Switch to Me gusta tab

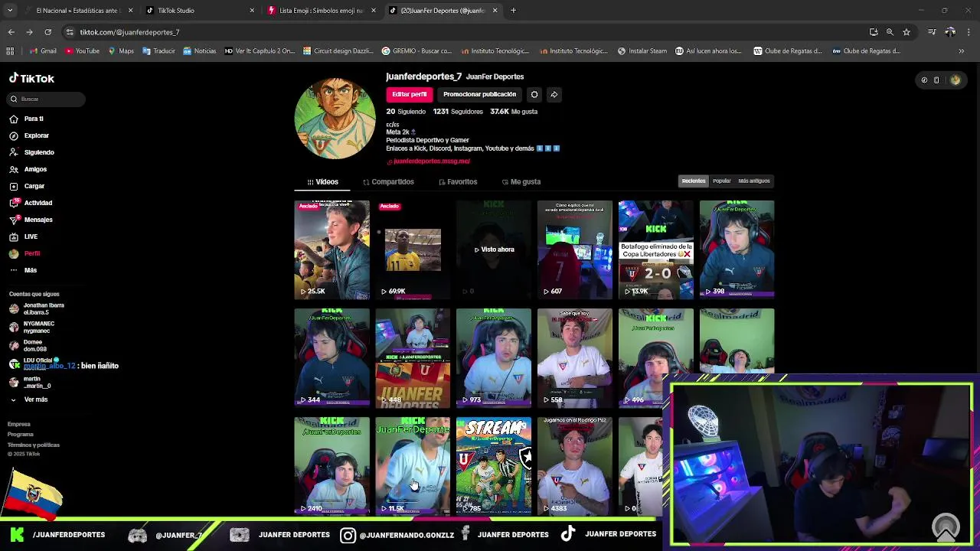click(x=521, y=182)
